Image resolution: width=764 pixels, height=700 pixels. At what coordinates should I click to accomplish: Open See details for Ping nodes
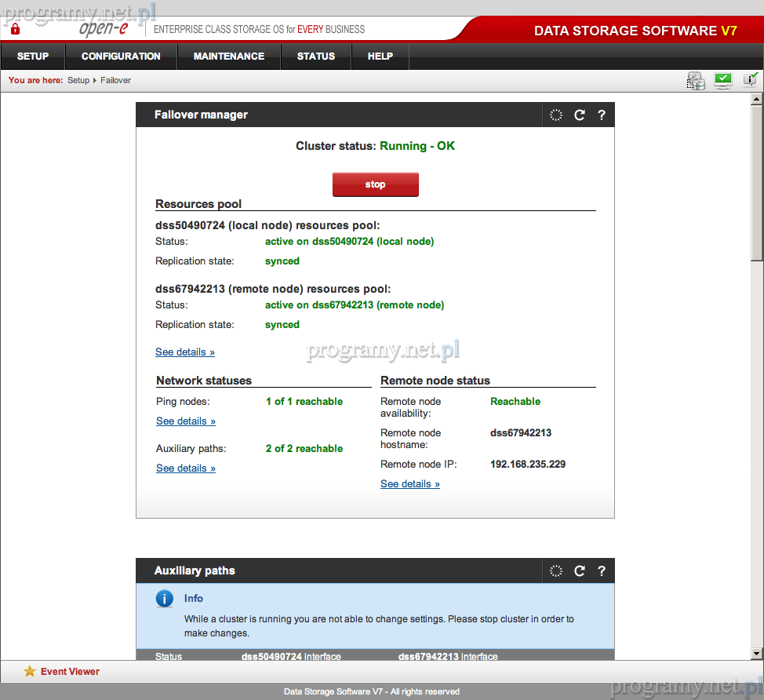point(186,421)
